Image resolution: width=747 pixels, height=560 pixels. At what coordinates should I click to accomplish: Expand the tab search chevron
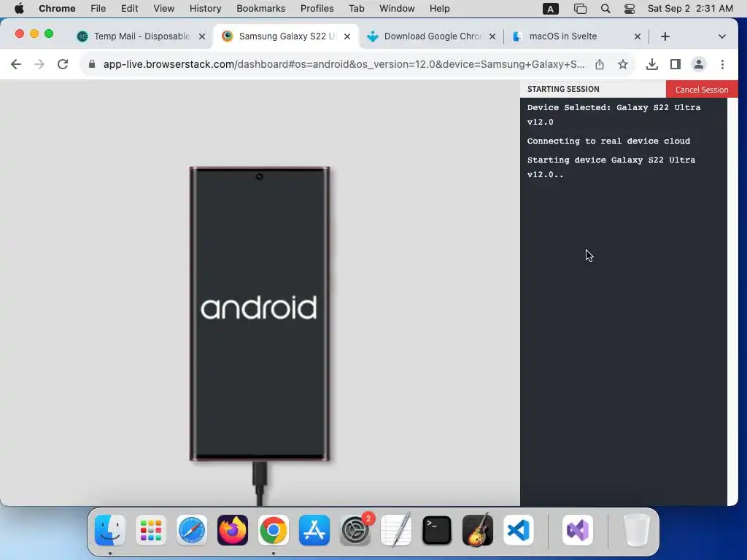click(x=721, y=36)
